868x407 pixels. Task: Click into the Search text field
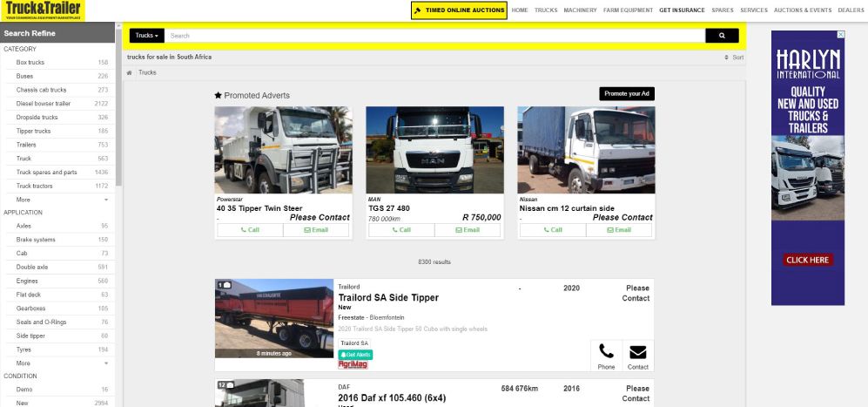click(434, 36)
